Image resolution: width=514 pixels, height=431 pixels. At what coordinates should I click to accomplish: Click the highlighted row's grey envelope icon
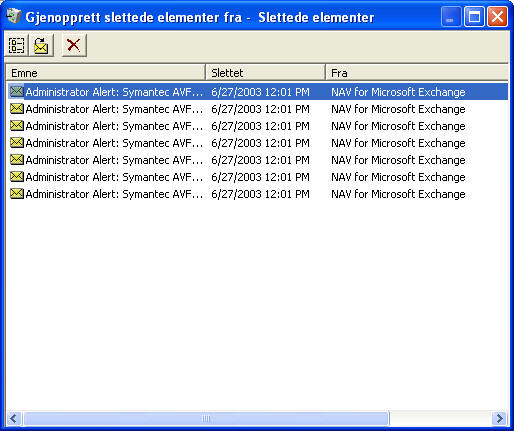click(x=17, y=92)
